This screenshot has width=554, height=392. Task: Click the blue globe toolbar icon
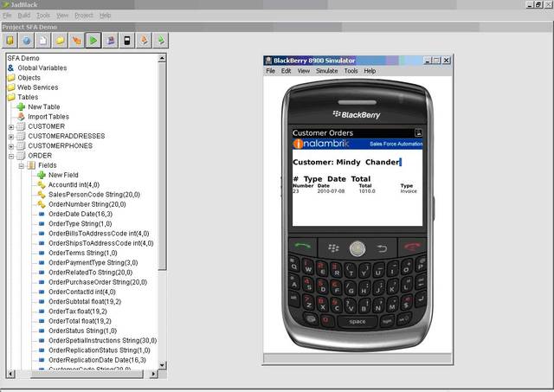[x=27, y=41]
